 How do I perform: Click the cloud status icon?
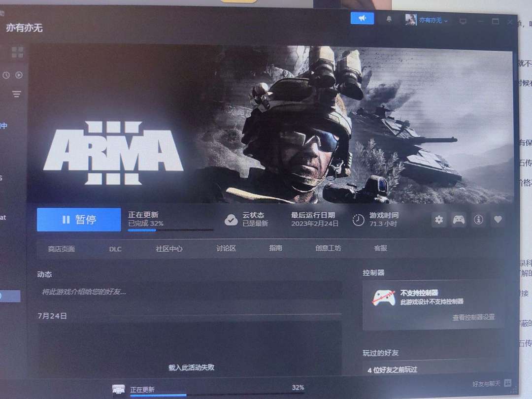231,220
